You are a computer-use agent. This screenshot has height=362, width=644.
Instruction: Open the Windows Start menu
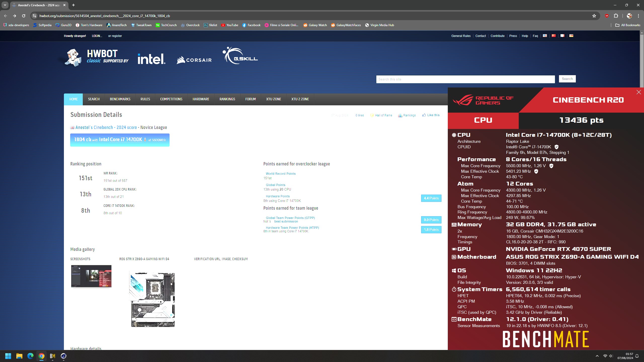(8, 356)
